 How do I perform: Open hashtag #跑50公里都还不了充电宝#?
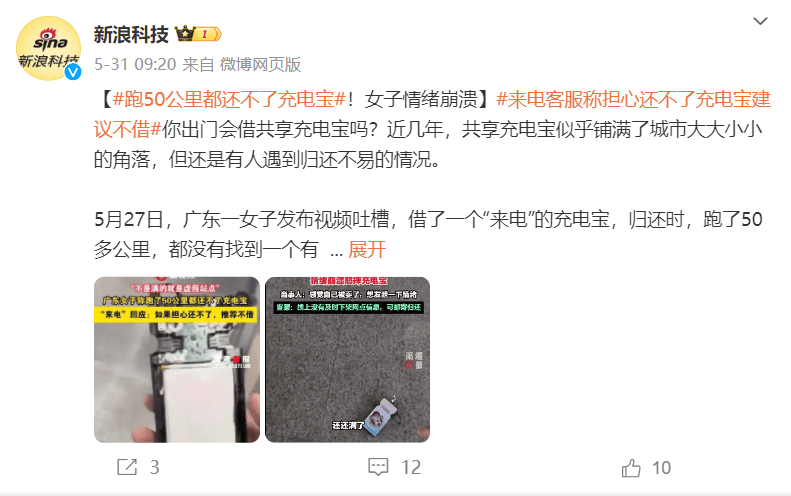(x=230, y=99)
